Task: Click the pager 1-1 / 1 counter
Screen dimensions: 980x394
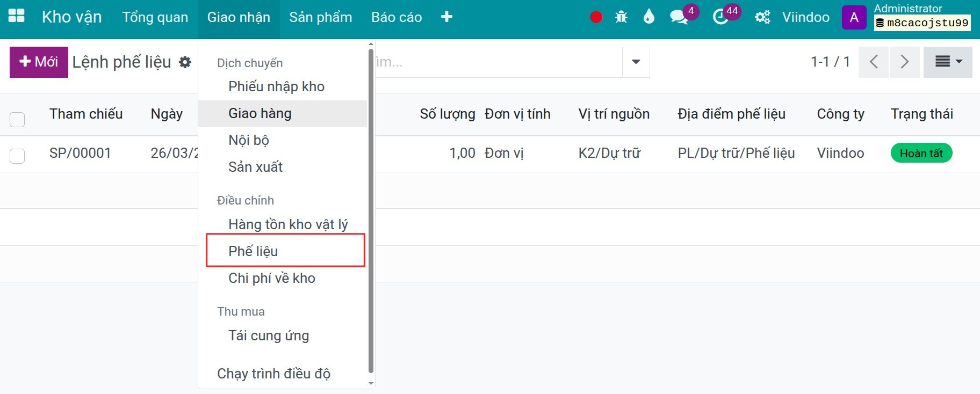Action: coord(830,62)
